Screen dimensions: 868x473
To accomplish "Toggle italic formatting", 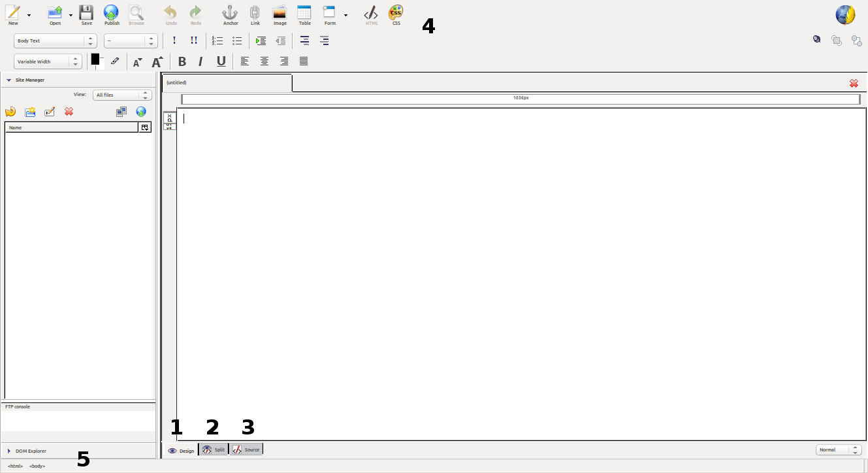I will click(201, 61).
